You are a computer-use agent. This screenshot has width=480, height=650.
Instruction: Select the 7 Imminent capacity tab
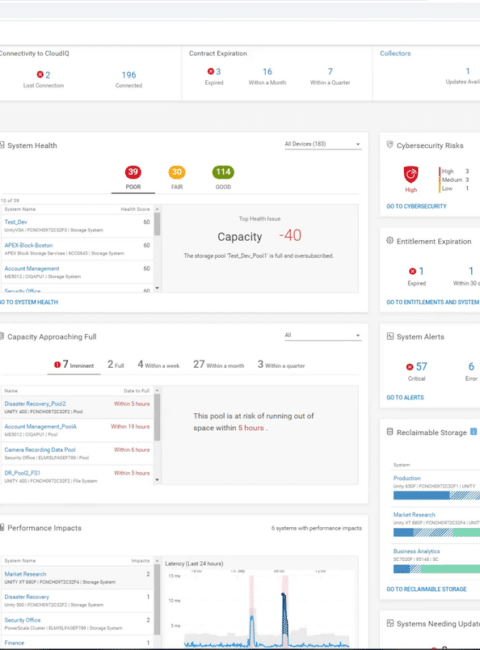74,365
